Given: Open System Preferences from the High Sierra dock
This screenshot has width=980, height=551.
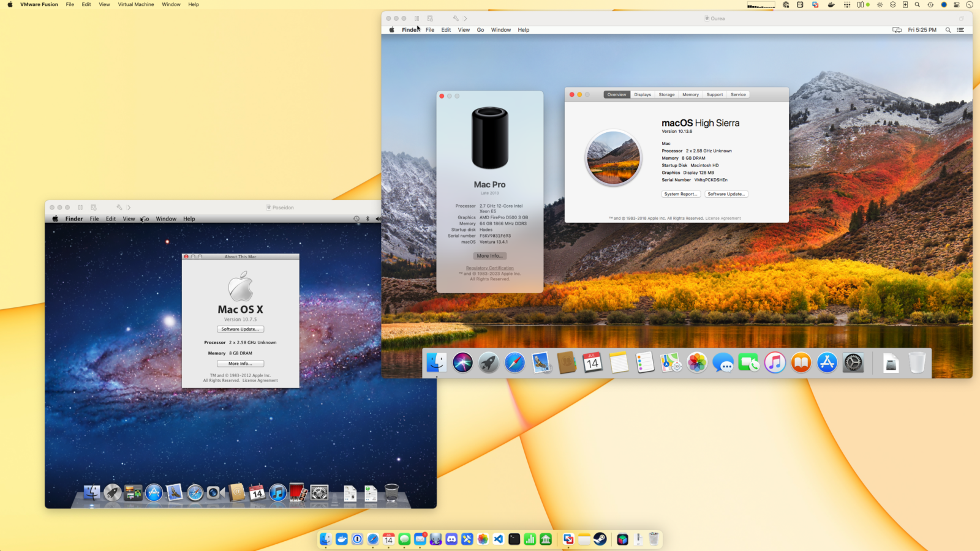Looking at the screenshot, I should coord(853,362).
